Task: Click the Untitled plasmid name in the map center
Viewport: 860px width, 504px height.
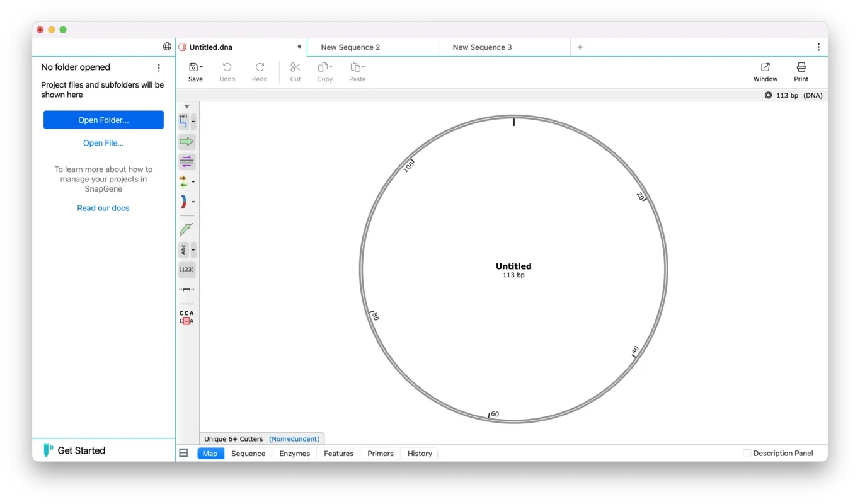Action: point(513,266)
